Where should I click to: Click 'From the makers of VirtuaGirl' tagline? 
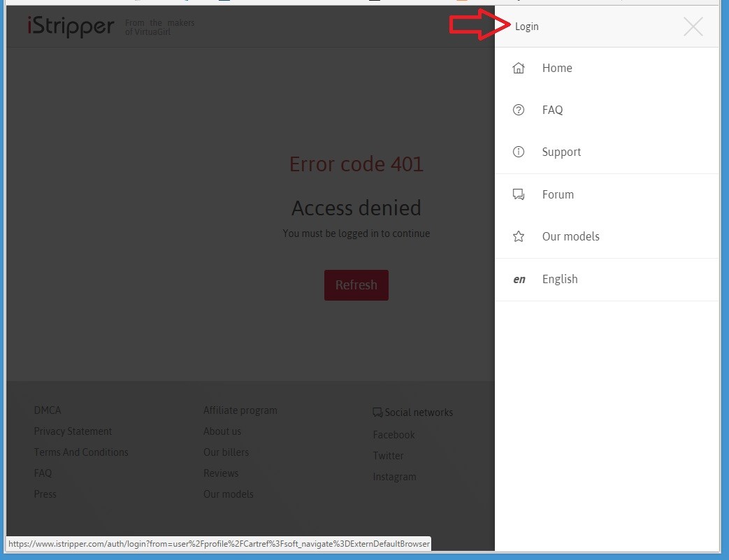[x=159, y=27]
